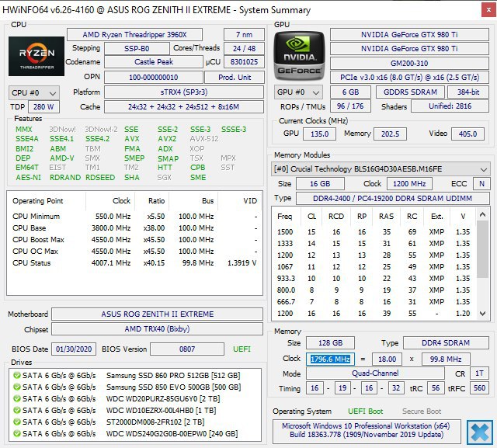Viewport: 497px width, 448px height.
Task: Click the 666.7 frequency timing row
Action: click(x=374, y=302)
